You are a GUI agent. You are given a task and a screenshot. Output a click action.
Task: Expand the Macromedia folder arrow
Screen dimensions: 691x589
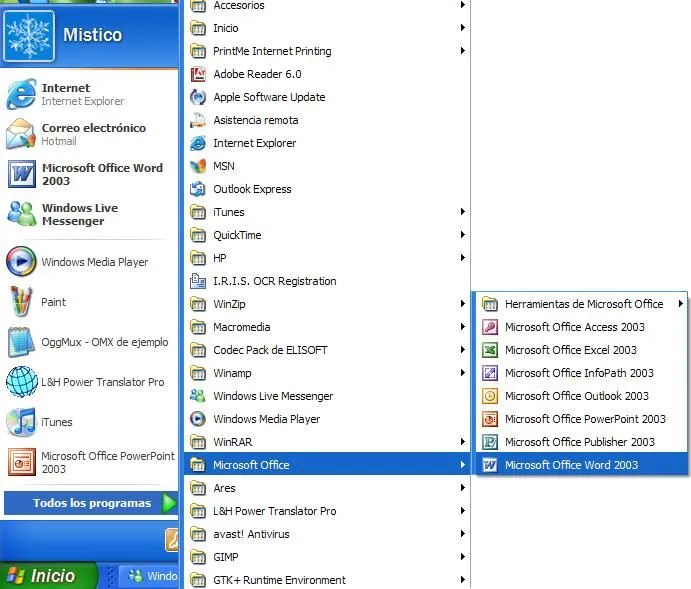[x=462, y=327]
